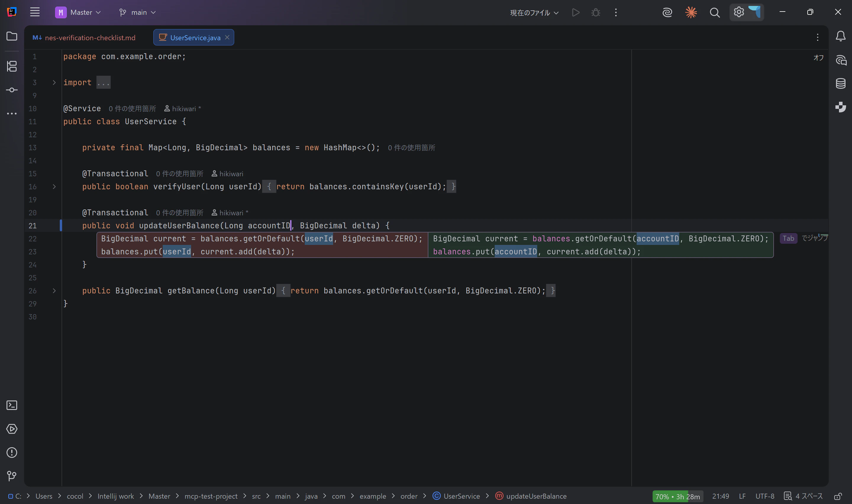Viewport: 852px width, 504px height.
Task: Click the C: drive breadcrumb
Action: [15, 496]
